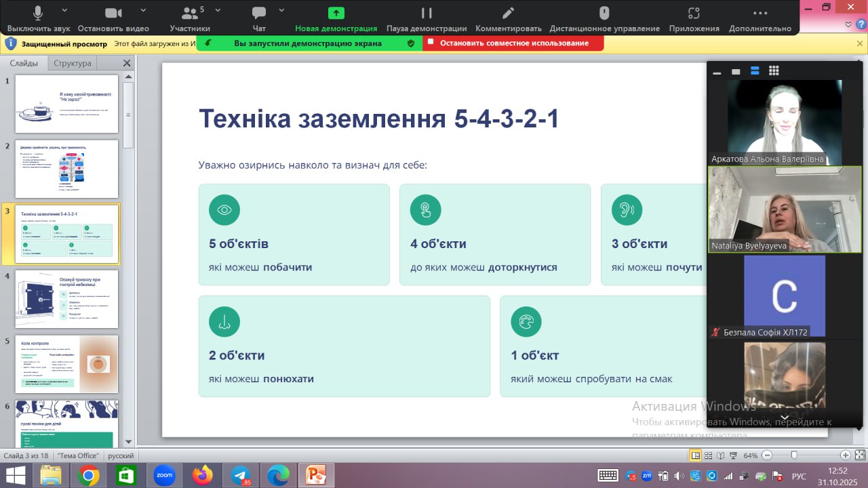Open the Remote control mouse option
868x488 pixels.
(x=604, y=14)
